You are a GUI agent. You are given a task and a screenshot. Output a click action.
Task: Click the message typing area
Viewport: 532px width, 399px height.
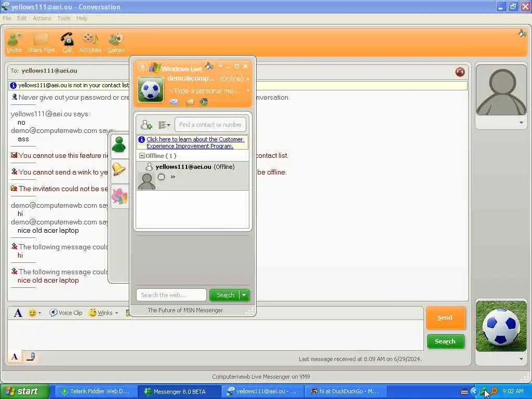coord(216,335)
